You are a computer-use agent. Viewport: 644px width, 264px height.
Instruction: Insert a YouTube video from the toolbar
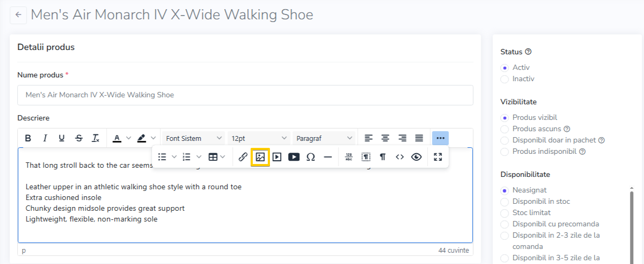coord(294,157)
